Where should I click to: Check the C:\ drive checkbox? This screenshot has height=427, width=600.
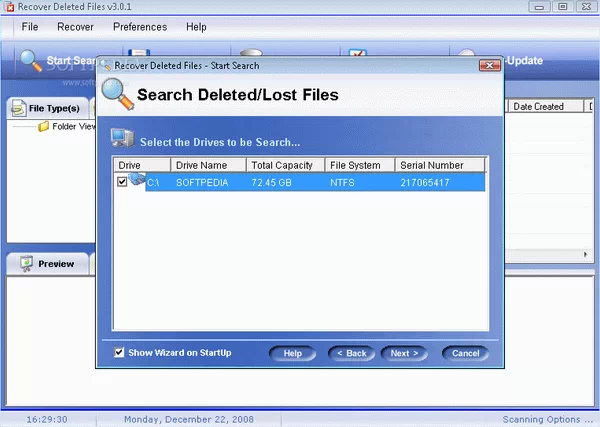122,181
